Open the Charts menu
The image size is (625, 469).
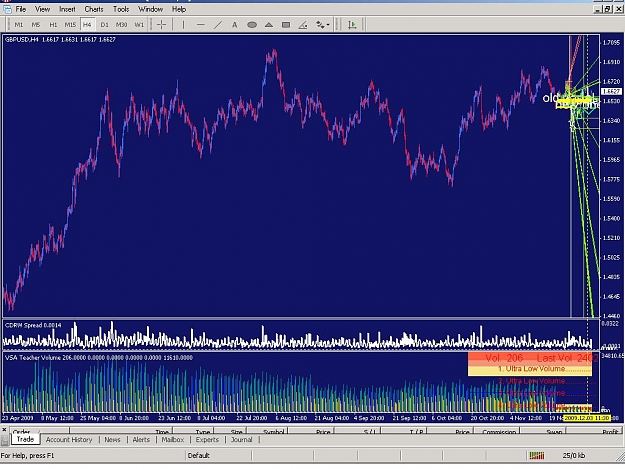point(94,9)
